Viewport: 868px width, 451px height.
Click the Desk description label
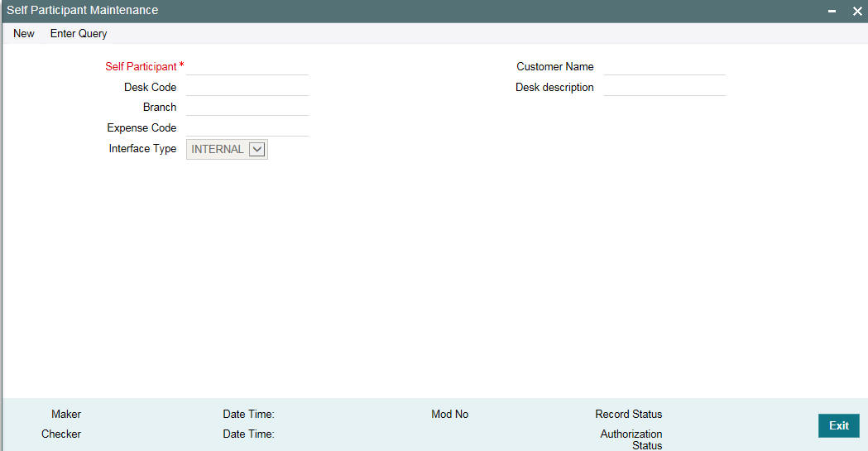(x=554, y=88)
